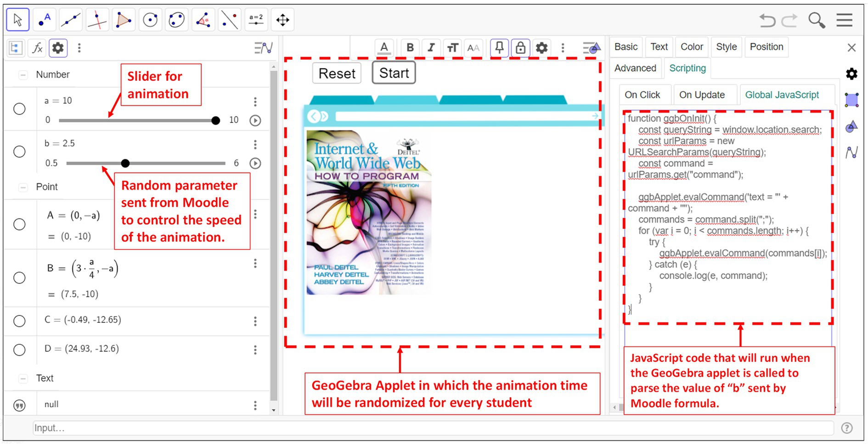868x444 pixels.
Task: Open algebra style bar three-dot menu
Action: point(79,48)
